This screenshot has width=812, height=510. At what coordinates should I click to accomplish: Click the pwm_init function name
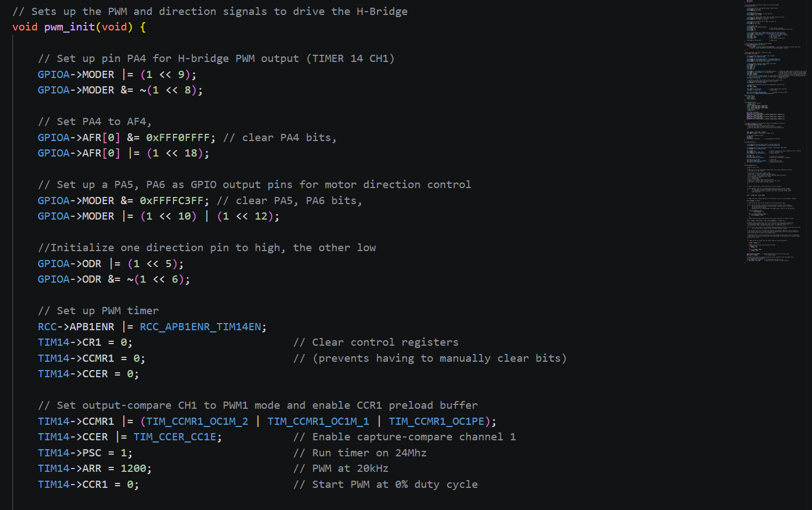(x=70, y=27)
